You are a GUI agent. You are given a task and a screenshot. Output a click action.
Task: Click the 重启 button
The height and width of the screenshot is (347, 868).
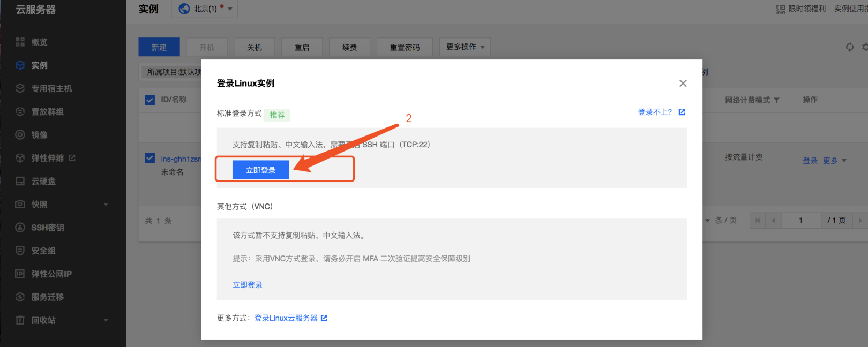pos(302,47)
